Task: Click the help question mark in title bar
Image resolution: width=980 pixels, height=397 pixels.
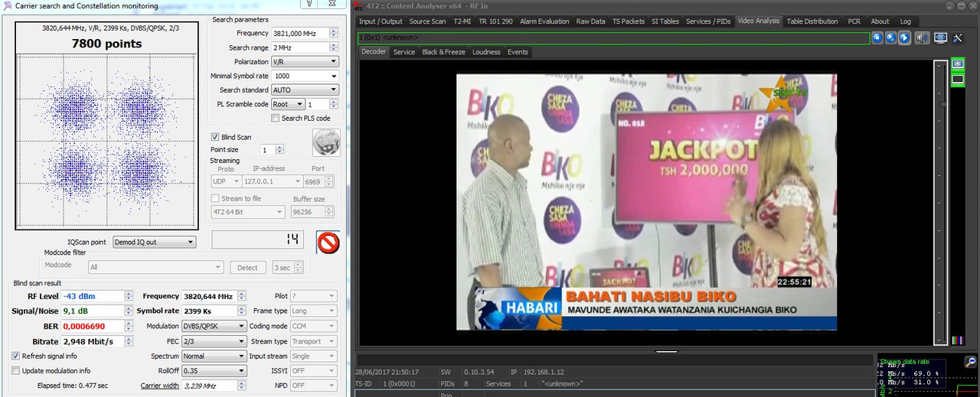Action: tap(309, 5)
